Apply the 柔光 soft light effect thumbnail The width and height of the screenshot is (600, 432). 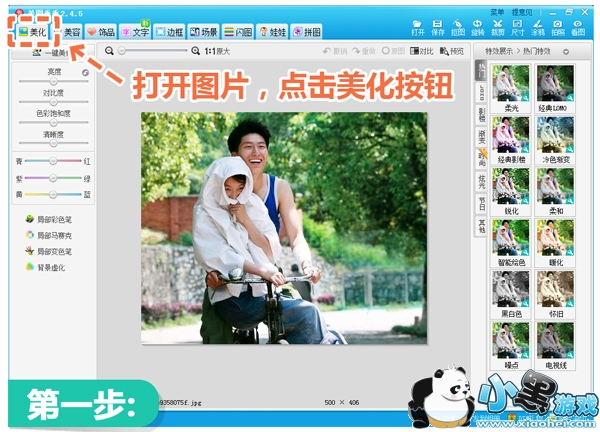point(511,88)
